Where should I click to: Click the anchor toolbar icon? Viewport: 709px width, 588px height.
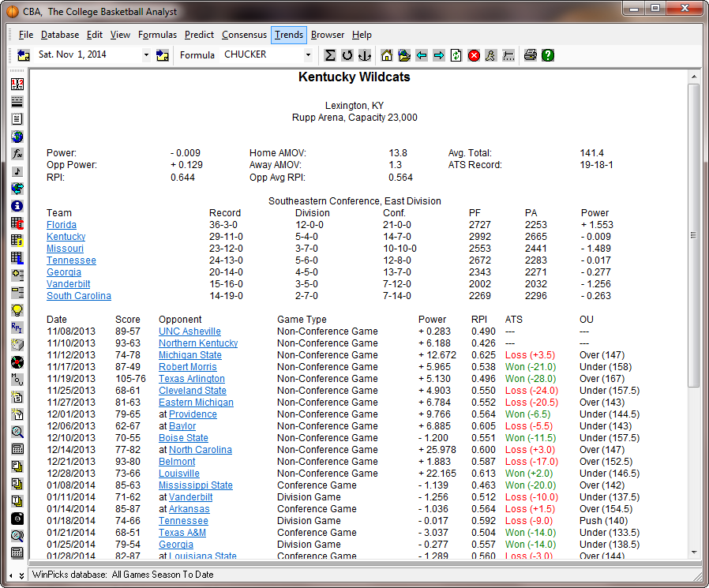tap(365, 55)
